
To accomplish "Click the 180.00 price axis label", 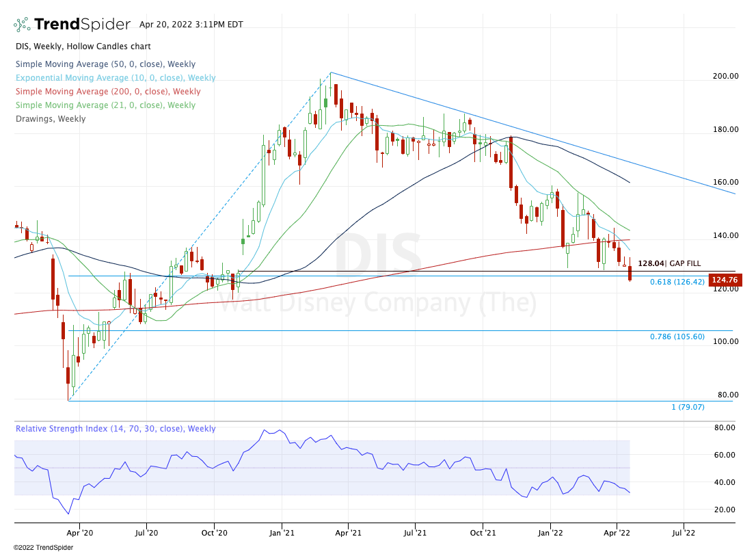I will coord(726,129).
